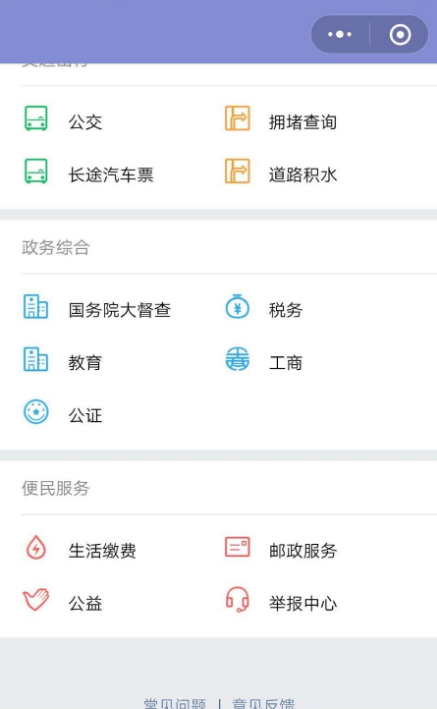
Task: Select the 工商 blue emblem icon
Action: (237, 359)
